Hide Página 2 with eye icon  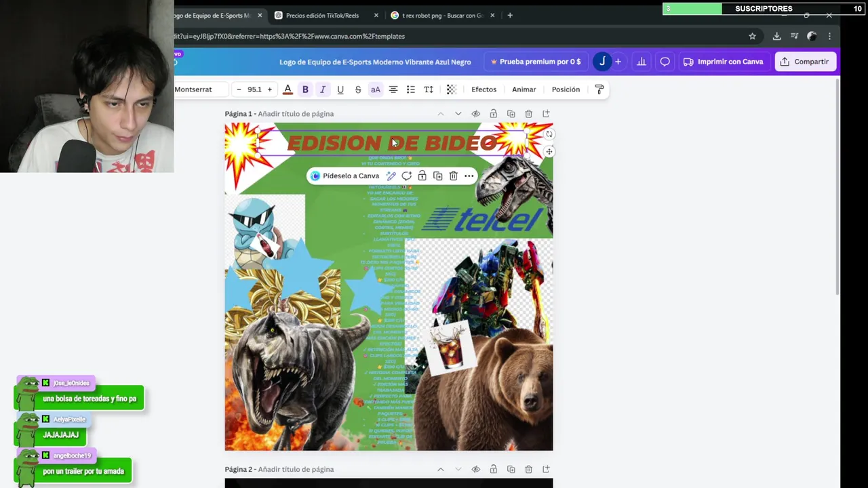coord(476,469)
